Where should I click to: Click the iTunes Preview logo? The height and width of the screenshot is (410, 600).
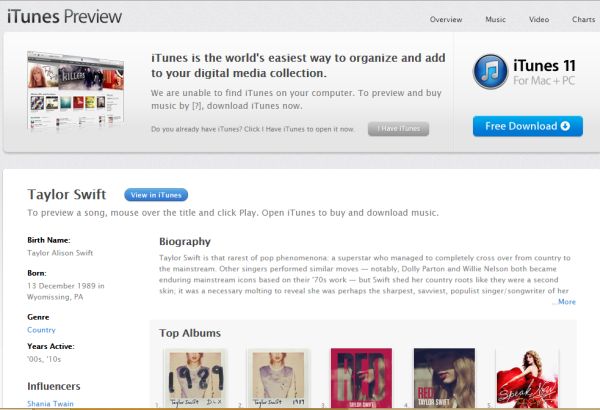[x=64, y=16]
